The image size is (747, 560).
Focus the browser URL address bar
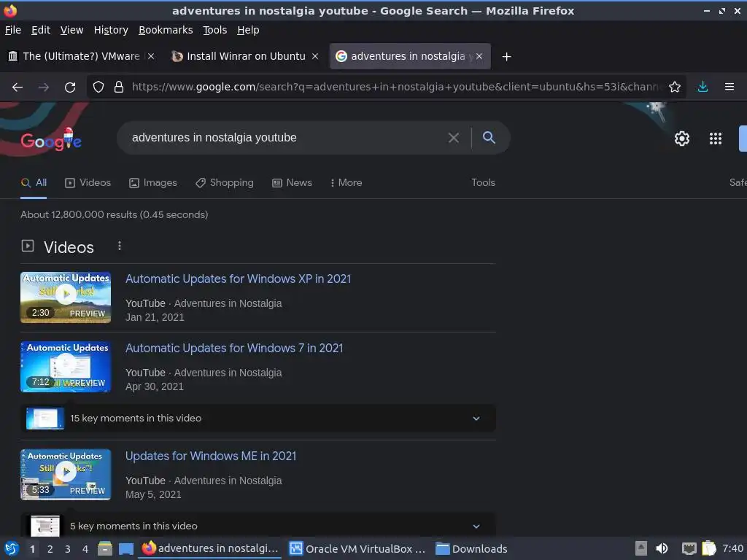click(x=395, y=87)
